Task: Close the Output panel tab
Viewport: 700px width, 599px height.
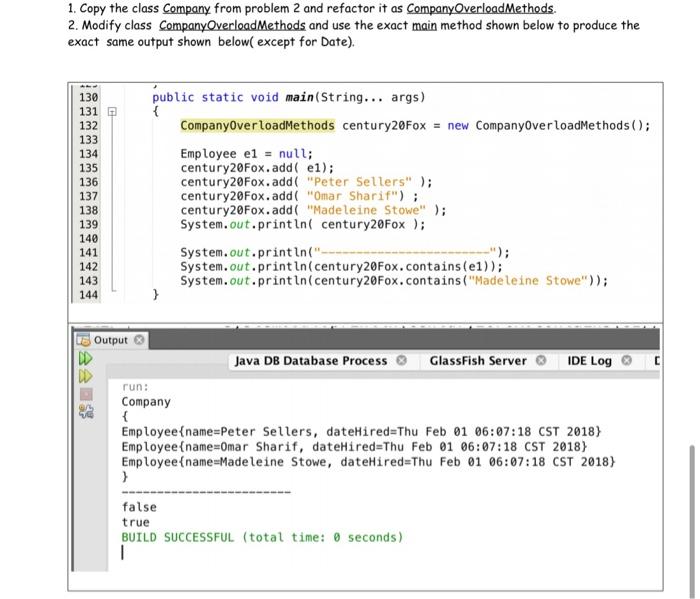Action: (x=139, y=340)
